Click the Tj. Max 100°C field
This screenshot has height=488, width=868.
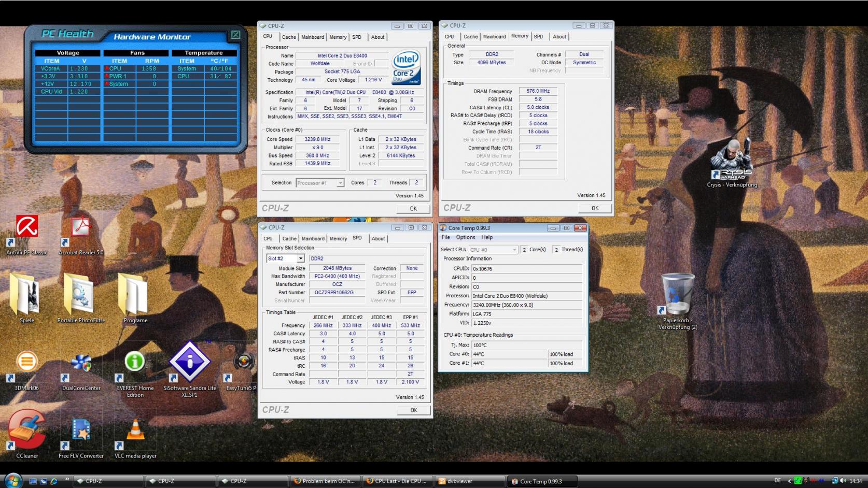(527, 345)
